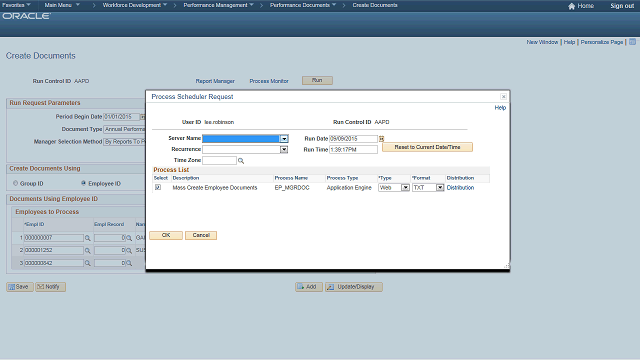The image size is (640, 360).
Task: Click the Oracle logo
Action: coord(27,16)
